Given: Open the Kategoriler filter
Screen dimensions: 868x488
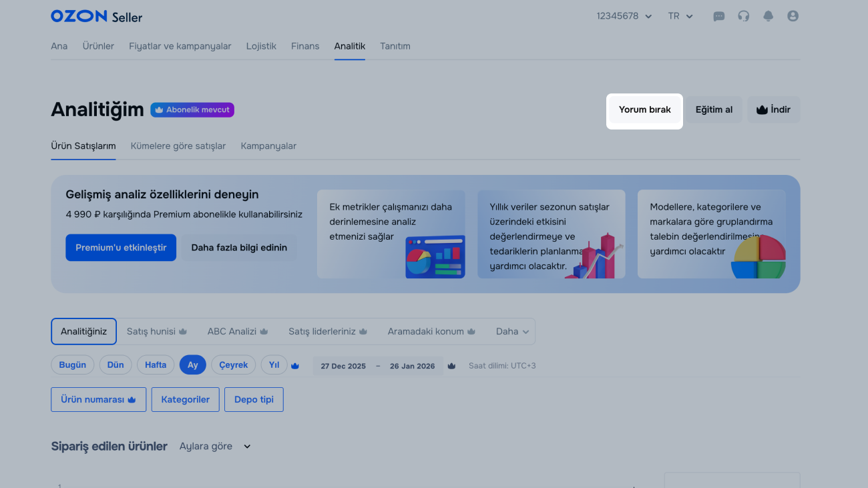Looking at the screenshot, I should pyautogui.click(x=185, y=400).
